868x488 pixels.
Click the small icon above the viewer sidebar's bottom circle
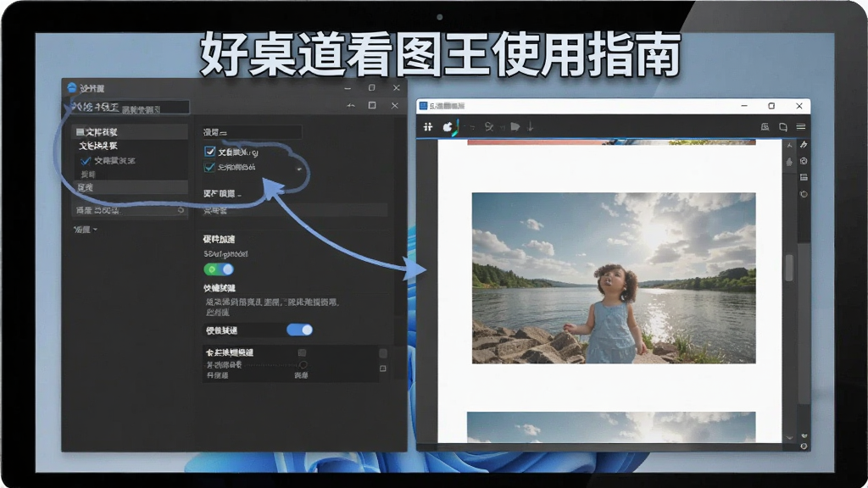tap(804, 435)
